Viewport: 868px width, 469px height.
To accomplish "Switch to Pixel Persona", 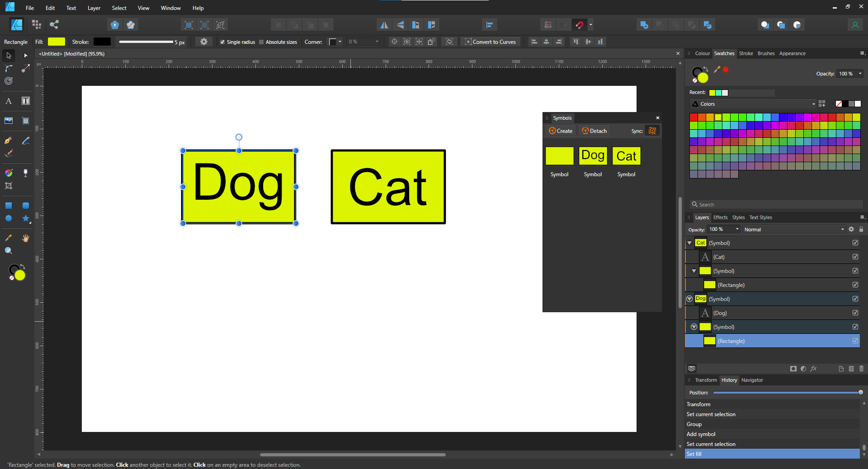I will pyautogui.click(x=37, y=25).
